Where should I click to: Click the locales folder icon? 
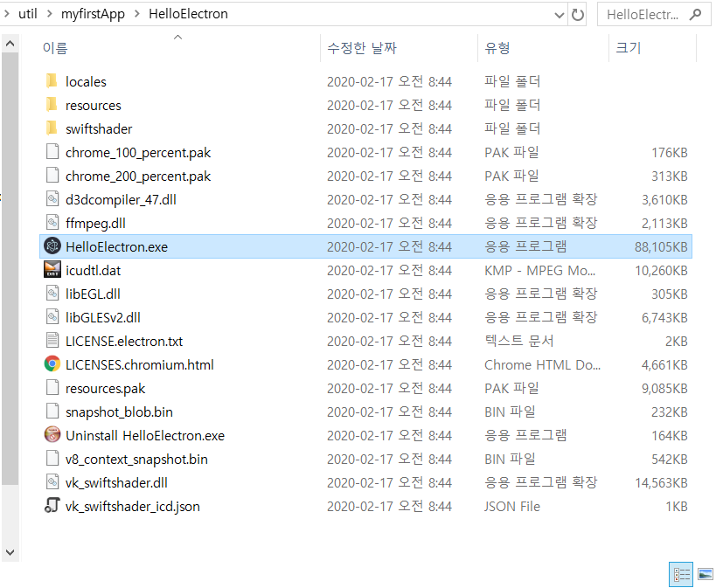click(x=52, y=81)
